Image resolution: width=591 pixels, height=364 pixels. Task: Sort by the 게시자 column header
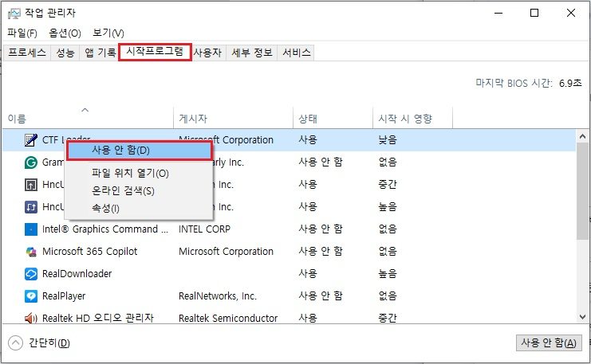point(233,119)
